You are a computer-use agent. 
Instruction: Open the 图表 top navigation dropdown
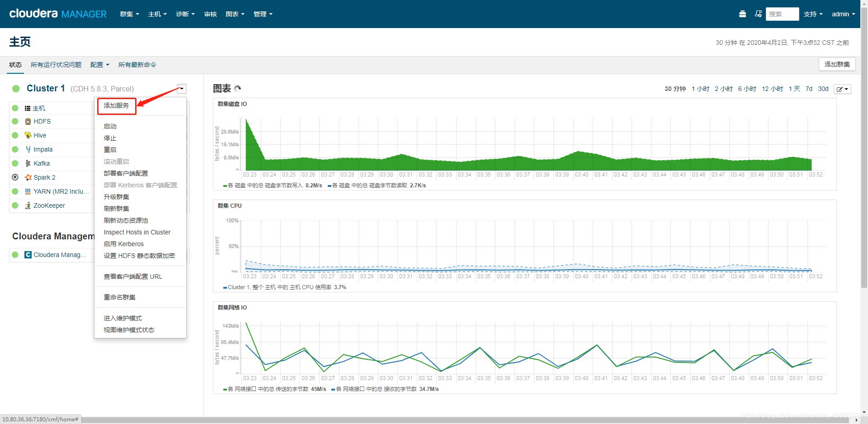tap(235, 14)
